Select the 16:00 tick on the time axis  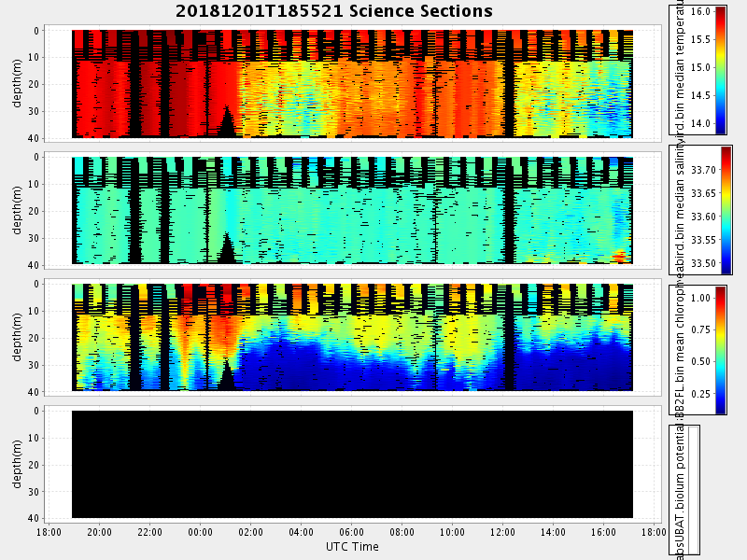point(604,533)
